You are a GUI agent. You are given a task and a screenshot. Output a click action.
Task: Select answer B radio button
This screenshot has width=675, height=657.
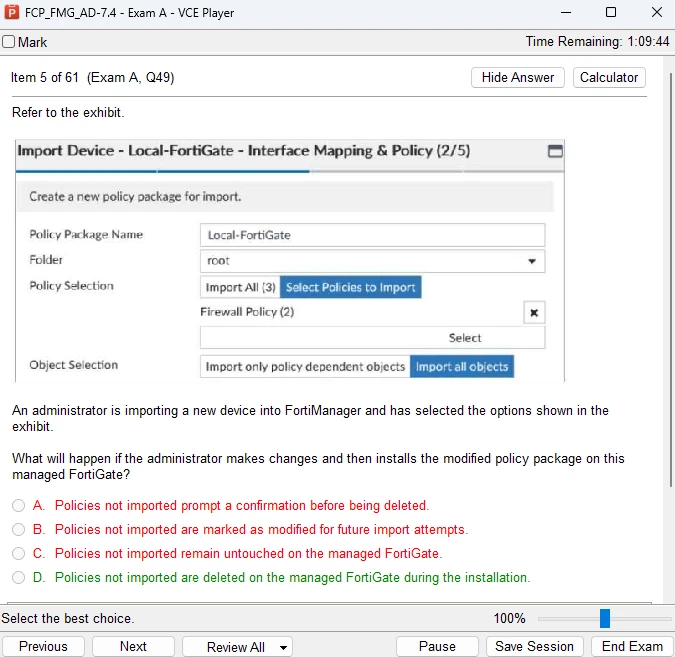18,530
